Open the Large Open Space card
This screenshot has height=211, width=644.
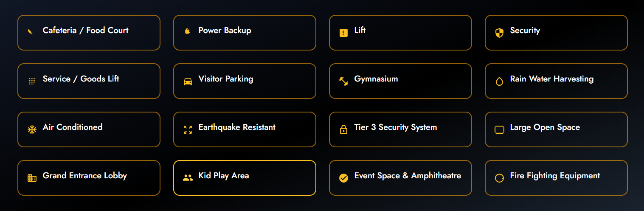point(556,129)
